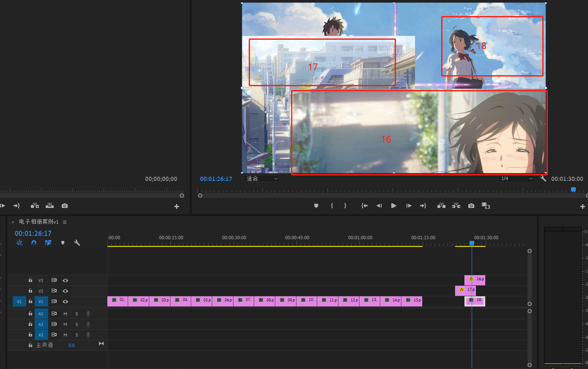Solo audio track A2
This screenshot has width=588, height=369.
pyautogui.click(x=77, y=324)
